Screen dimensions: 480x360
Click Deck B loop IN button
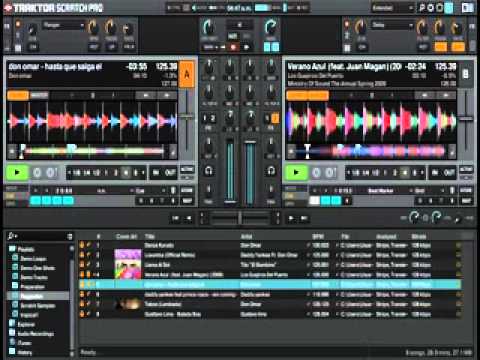(x=435, y=173)
